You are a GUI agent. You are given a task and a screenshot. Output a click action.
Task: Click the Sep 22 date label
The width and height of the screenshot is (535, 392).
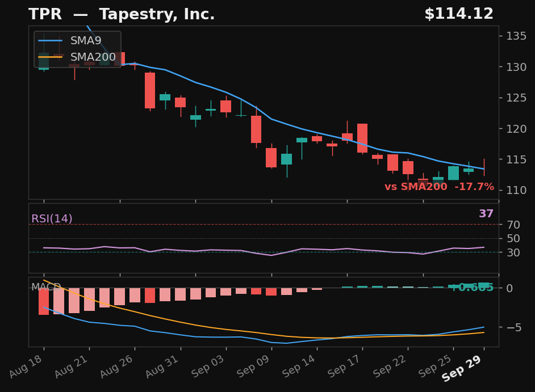click(x=390, y=366)
